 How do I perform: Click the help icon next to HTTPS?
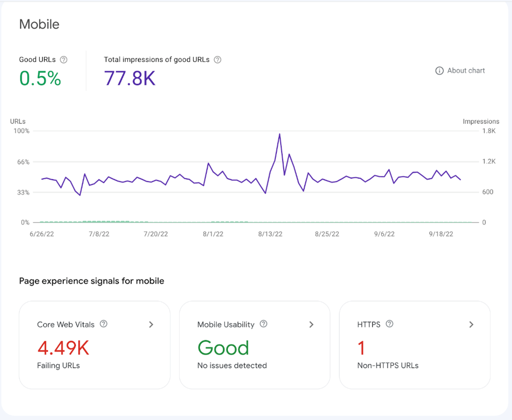[x=390, y=324]
